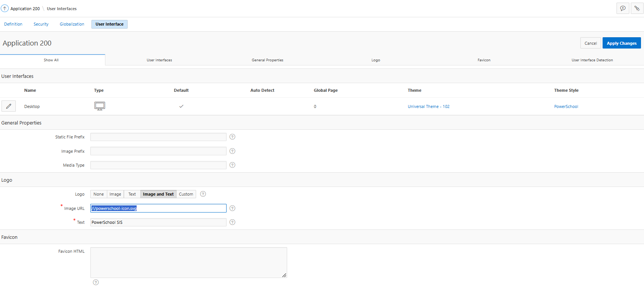Viewport: 644px width, 287px height.
Task: Open help for Static File Prefix
Action: pos(232,137)
